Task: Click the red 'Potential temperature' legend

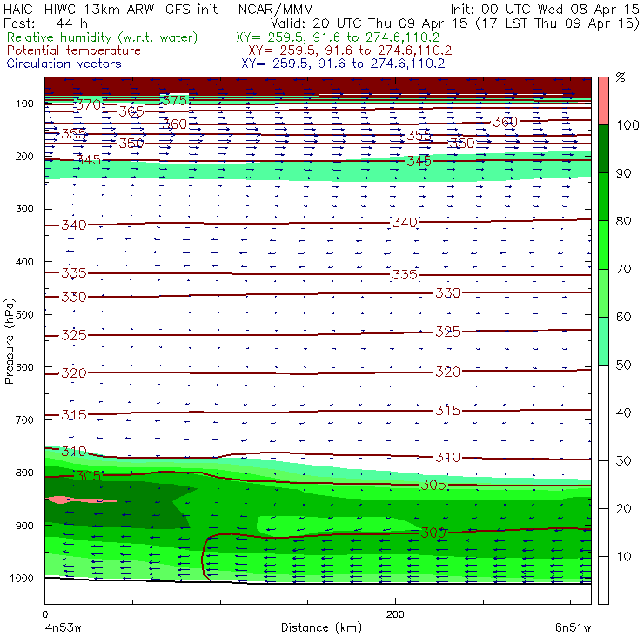Action: [73, 50]
